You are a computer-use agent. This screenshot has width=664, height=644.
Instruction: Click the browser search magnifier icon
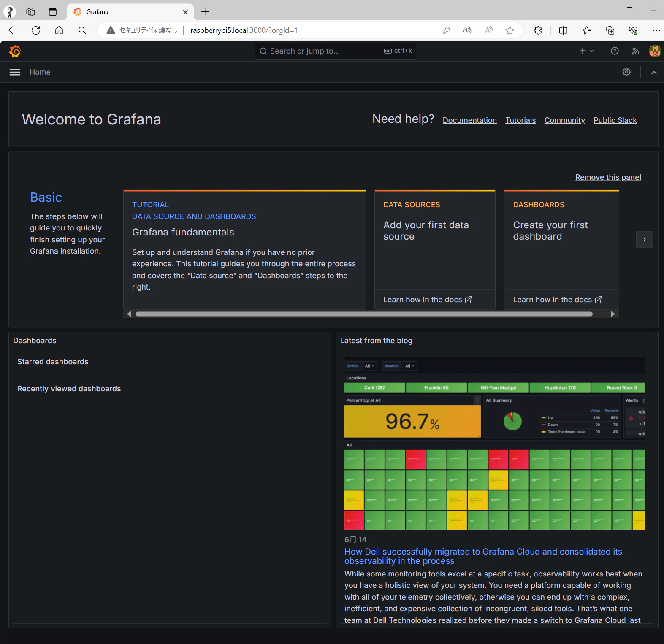point(82,30)
